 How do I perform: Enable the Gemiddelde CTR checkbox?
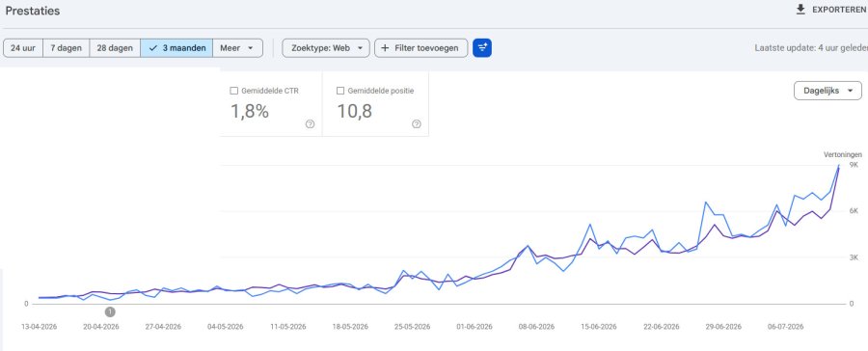pos(233,91)
